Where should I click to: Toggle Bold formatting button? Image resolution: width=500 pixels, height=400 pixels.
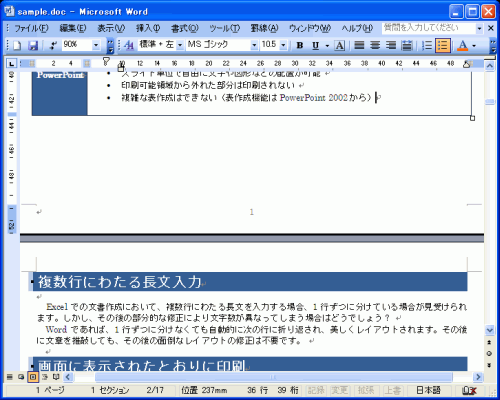coord(300,45)
